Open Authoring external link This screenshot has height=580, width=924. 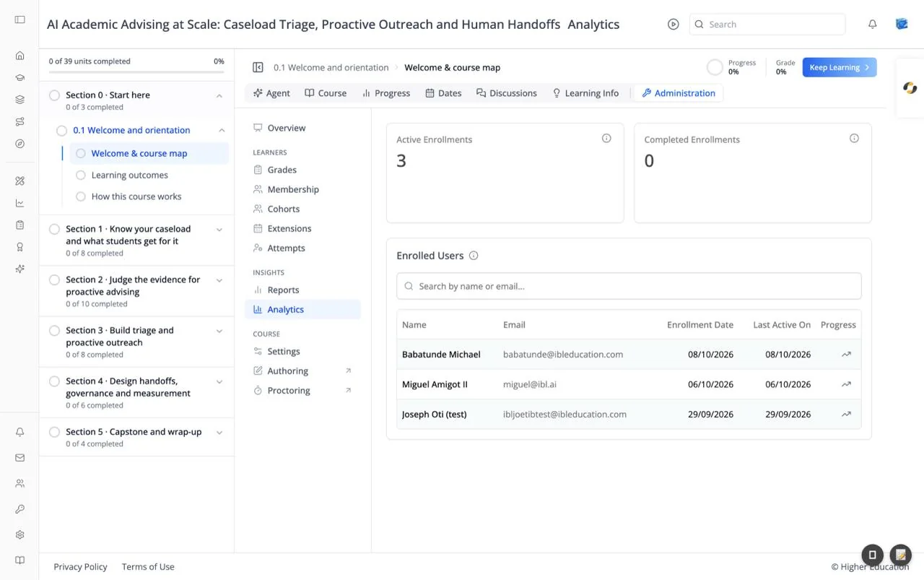[302, 371]
